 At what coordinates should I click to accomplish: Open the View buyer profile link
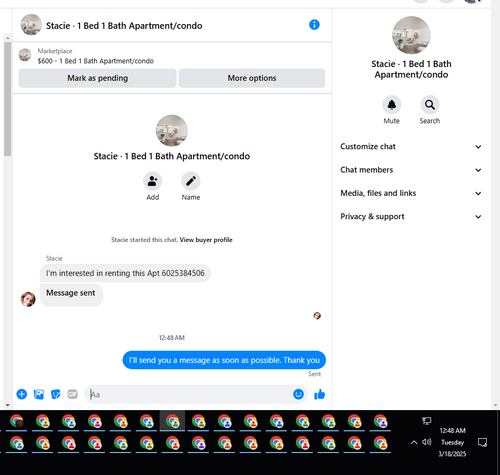coord(206,240)
